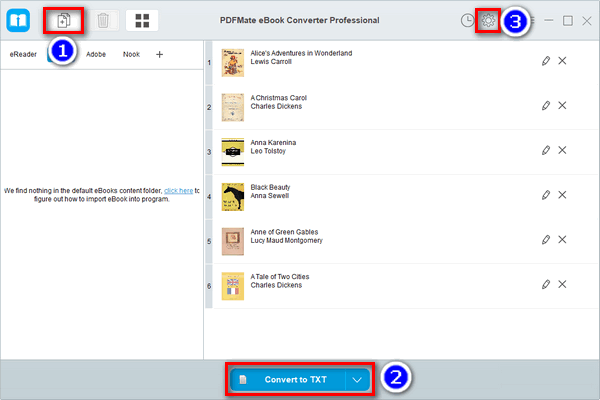Click Alice's Adventures in Wonderland cover thumbnail
The width and height of the screenshot is (600, 400).
pyautogui.click(x=233, y=63)
